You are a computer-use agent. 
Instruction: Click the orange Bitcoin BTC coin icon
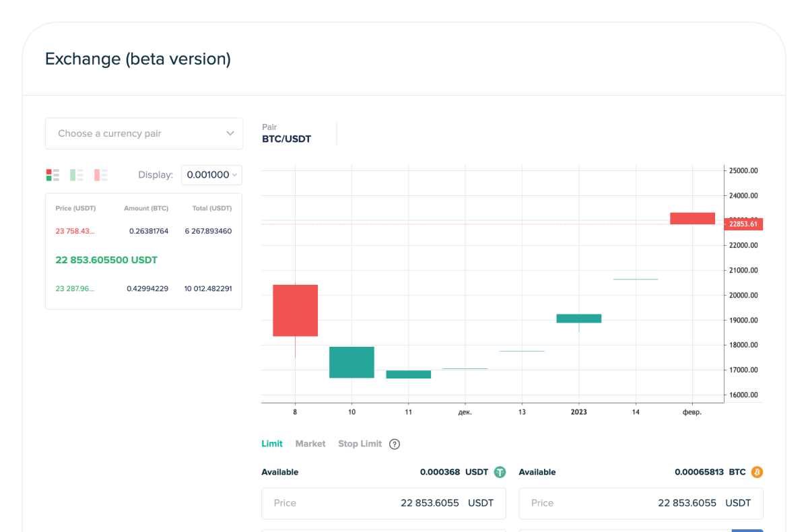tap(757, 472)
